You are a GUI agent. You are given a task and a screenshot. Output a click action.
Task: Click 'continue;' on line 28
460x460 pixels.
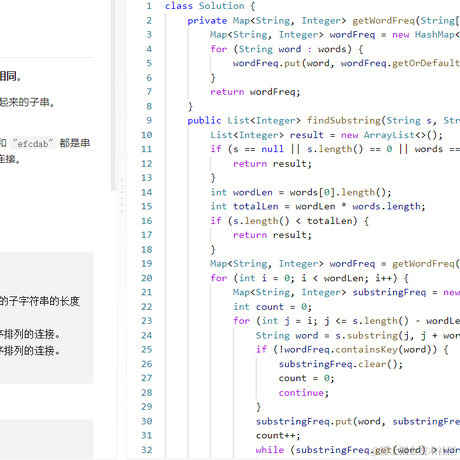pyautogui.click(x=304, y=393)
